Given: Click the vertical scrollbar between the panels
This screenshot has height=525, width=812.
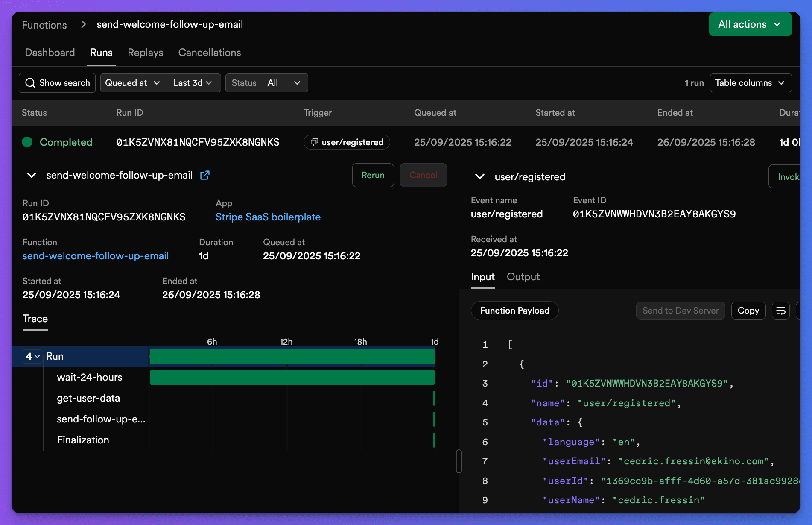Looking at the screenshot, I should click(x=459, y=462).
